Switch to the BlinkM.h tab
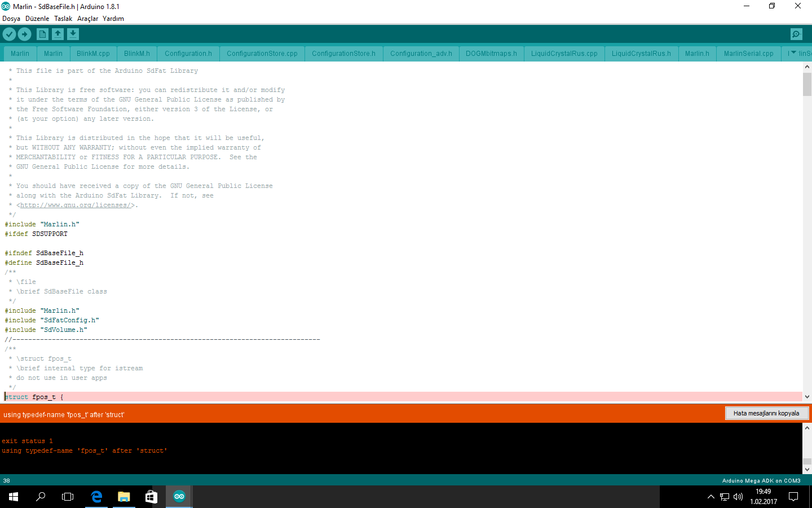812x508 pixels. [137, 54]
